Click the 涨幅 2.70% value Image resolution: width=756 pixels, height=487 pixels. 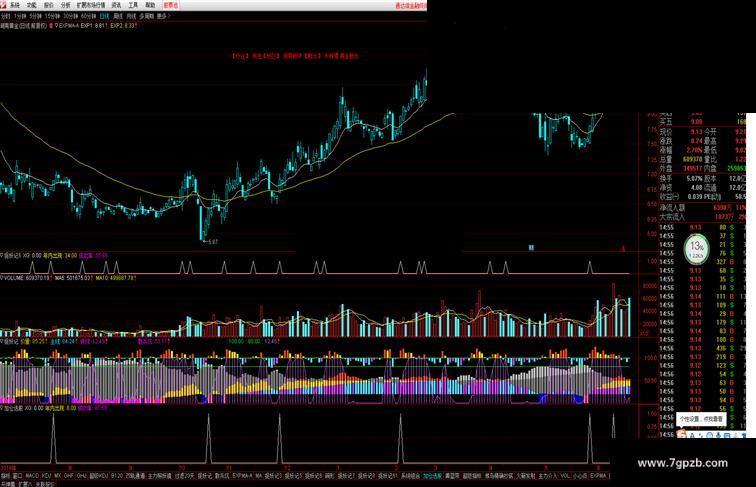(695, 150)
